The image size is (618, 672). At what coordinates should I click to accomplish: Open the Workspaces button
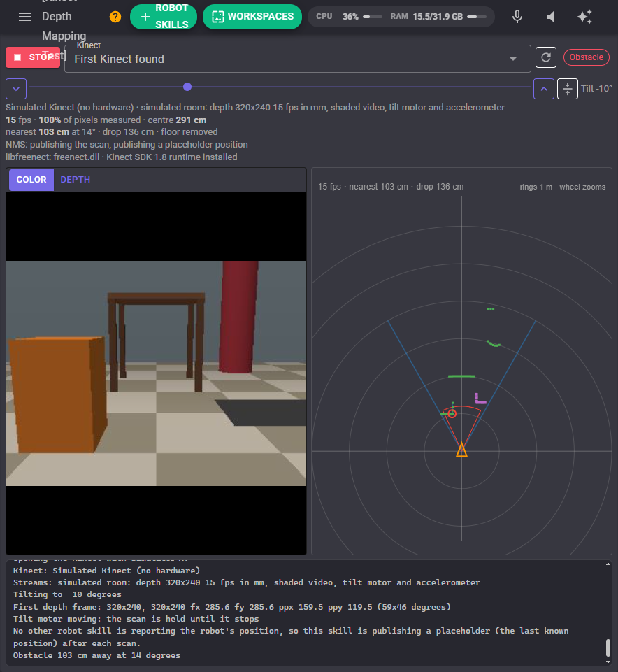(x=252, y=17)
